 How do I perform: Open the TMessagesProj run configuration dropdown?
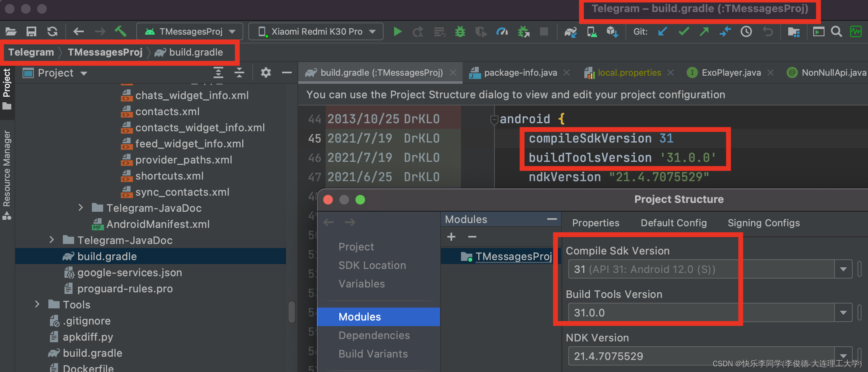tap(190, 31)
